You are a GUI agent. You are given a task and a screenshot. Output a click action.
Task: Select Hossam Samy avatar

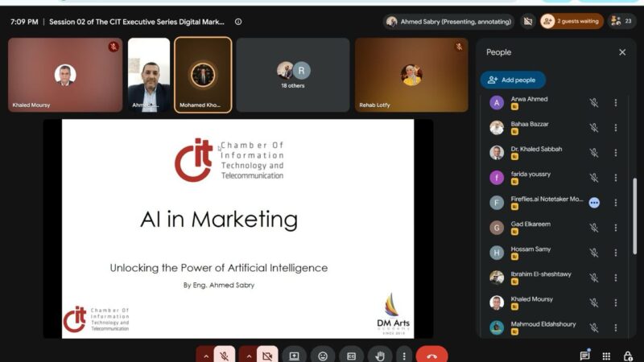pos(497,253)
